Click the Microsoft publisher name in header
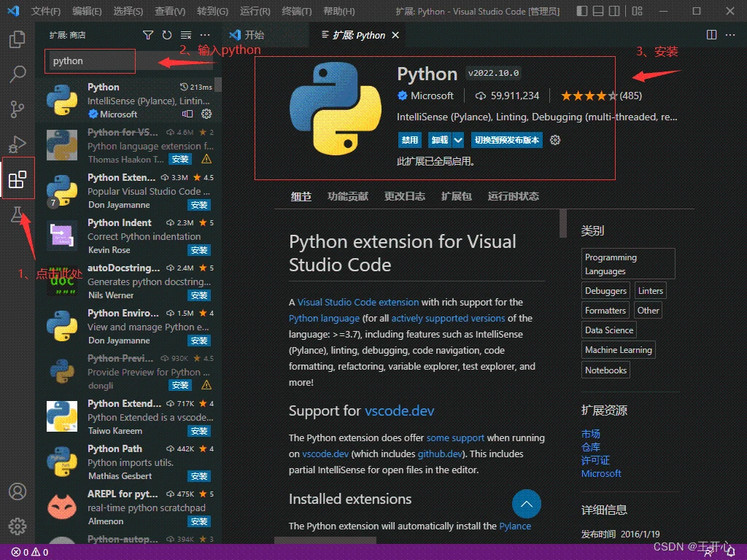This screenshot has width=747, height=560. coord(432,96)
